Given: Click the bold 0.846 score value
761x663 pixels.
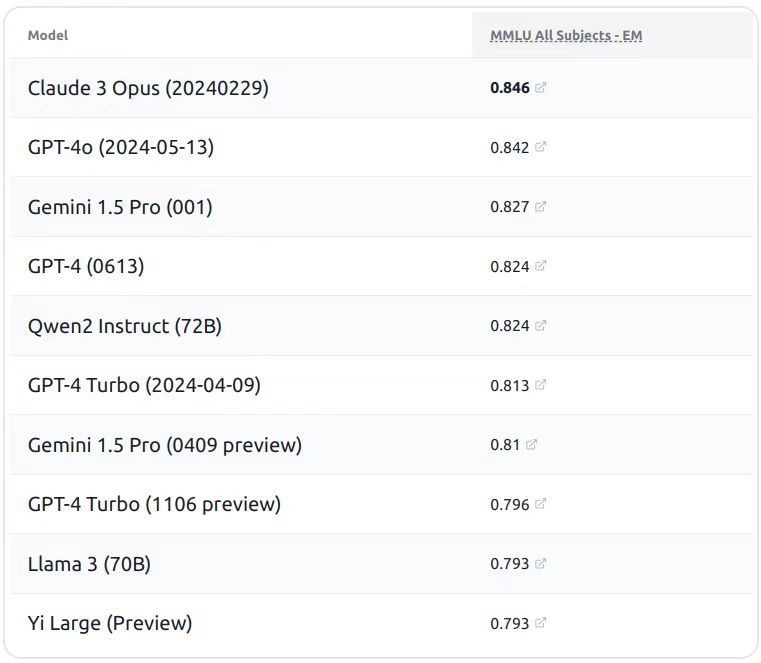Looking at the screenshot, I should point(509,88).
